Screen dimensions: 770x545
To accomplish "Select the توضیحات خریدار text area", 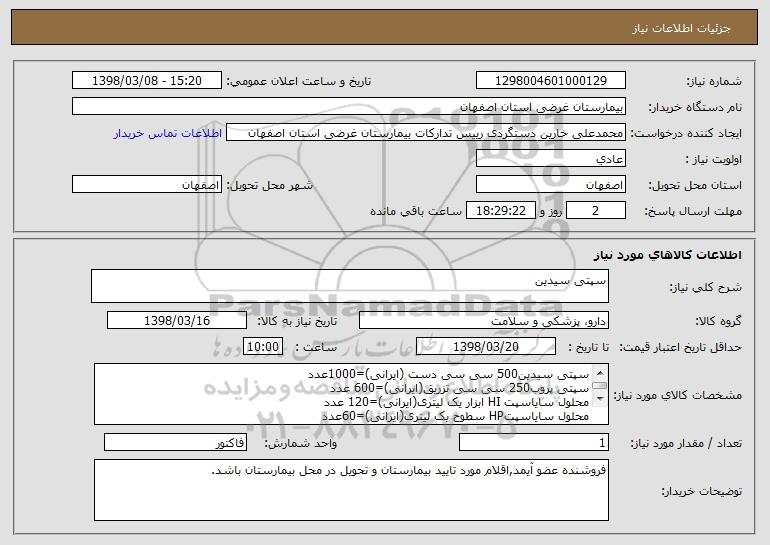I will [x=351, y=490].
